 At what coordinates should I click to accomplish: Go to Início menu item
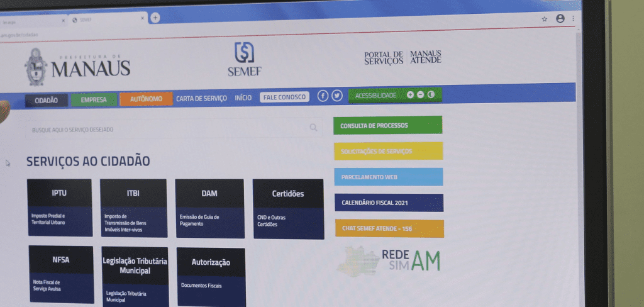[243, 98]
